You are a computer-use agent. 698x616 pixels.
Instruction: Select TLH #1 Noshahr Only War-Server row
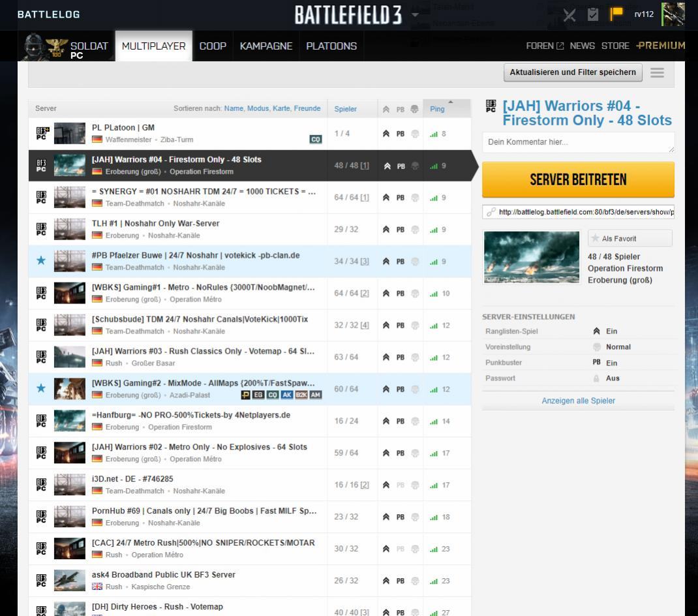[250, 230]
